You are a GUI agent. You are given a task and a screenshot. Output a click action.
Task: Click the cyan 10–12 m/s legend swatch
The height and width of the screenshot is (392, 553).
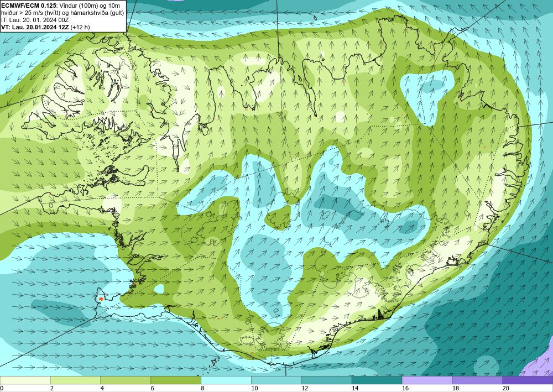(276, 380)
